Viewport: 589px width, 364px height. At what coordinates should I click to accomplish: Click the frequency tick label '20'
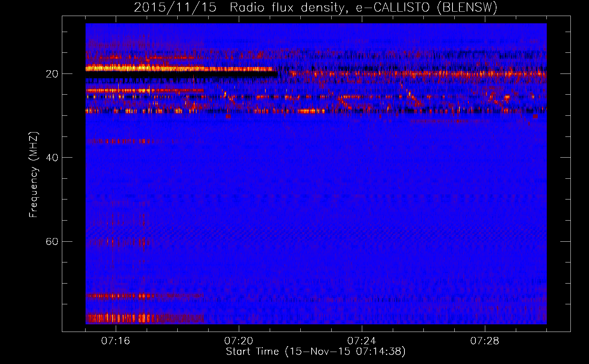tap(52, 74)
